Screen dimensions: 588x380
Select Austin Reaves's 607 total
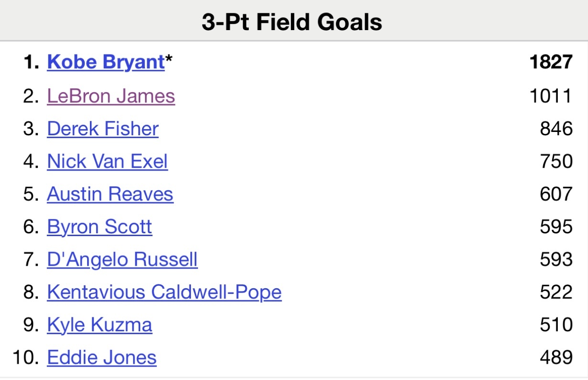556,194
